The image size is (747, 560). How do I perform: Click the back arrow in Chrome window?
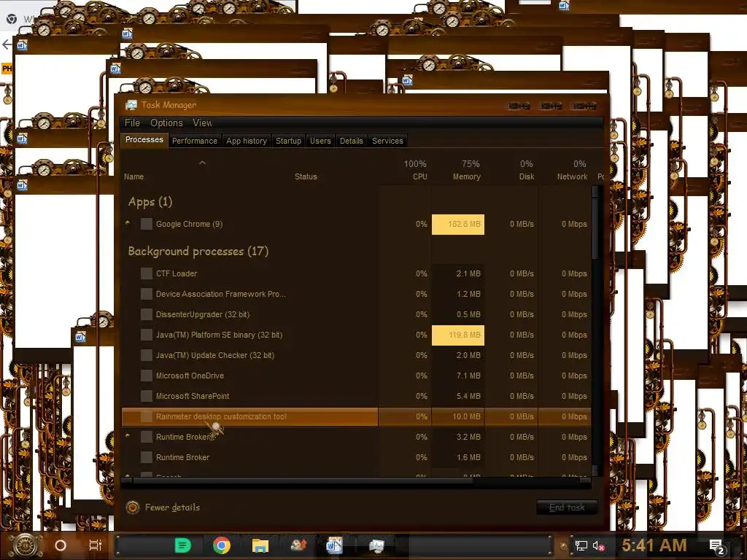coord(6,44)
